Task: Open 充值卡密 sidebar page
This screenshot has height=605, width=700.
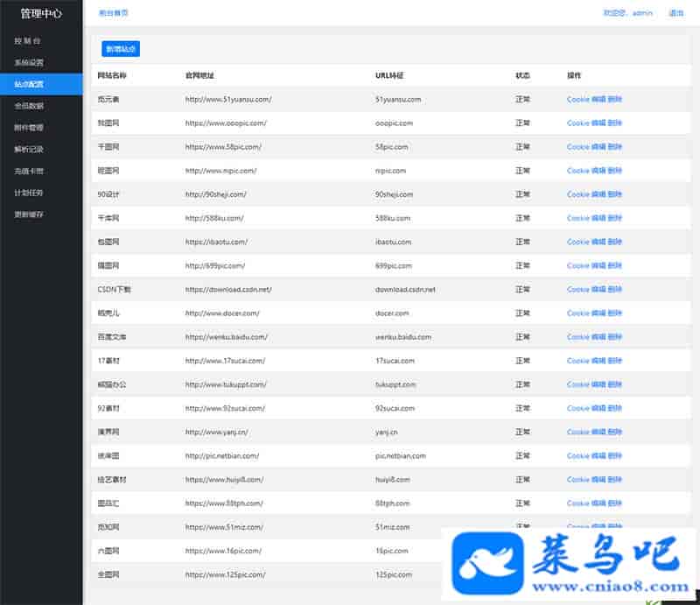Action: click(29, 171)
